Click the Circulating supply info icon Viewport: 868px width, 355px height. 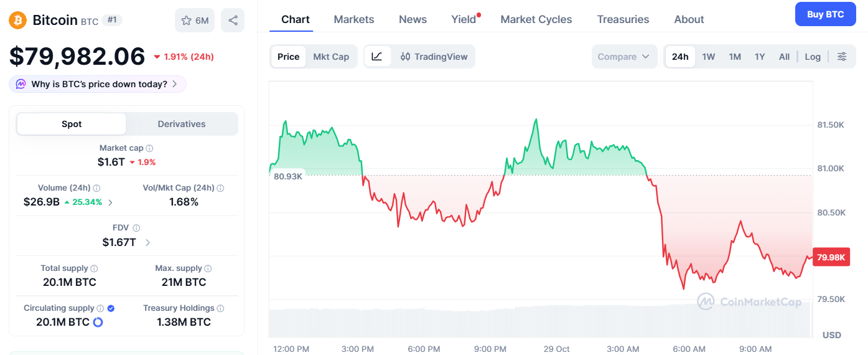100,308
